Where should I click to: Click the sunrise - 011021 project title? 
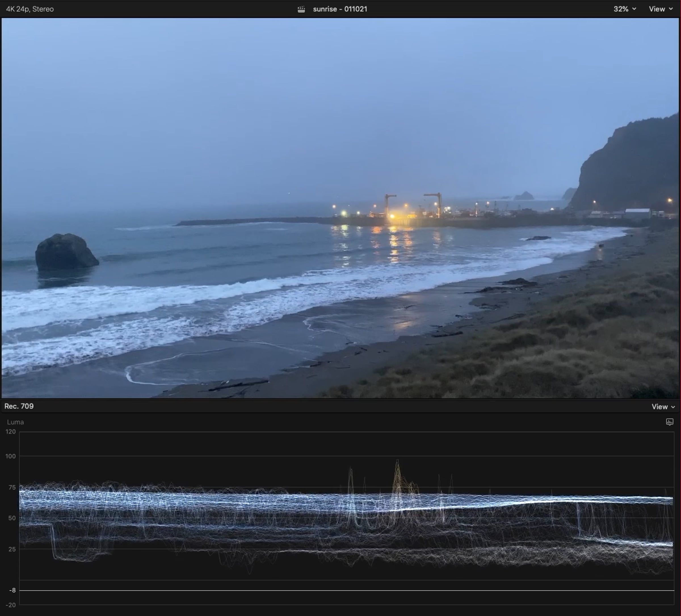point(340,9)
